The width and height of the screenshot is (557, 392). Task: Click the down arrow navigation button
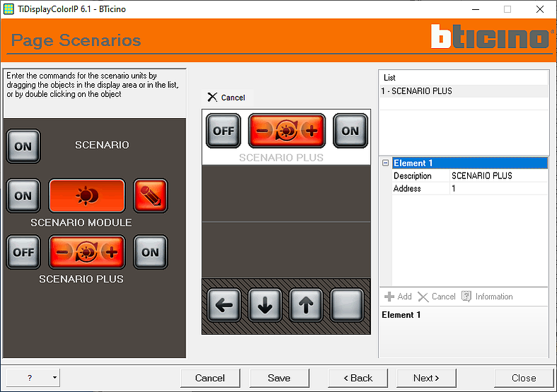(x=265, y=305)
